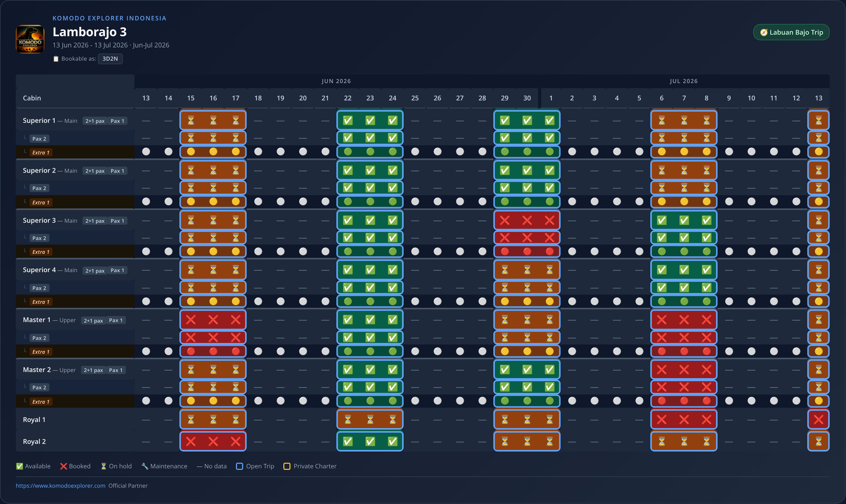The width and height of the screenshot is (846, 504).
Task: Select the Superior 1 '2+1 pax' tag
Action: tap(95, 121)
